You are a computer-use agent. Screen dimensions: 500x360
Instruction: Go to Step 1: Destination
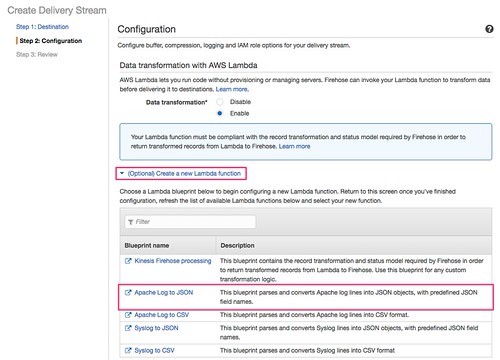click(42, 27)
